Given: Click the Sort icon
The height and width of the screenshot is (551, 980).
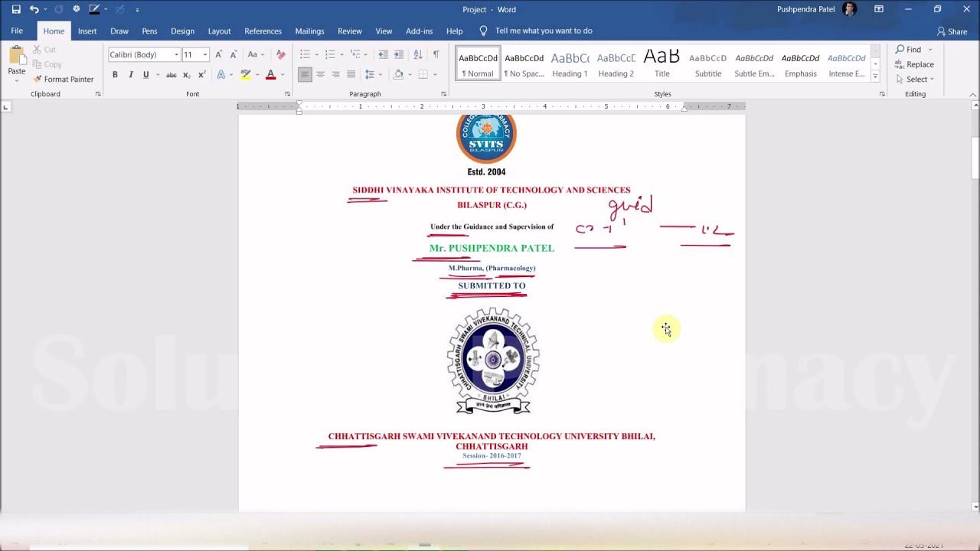Looking at the screenshot, I should coord(418,54).
